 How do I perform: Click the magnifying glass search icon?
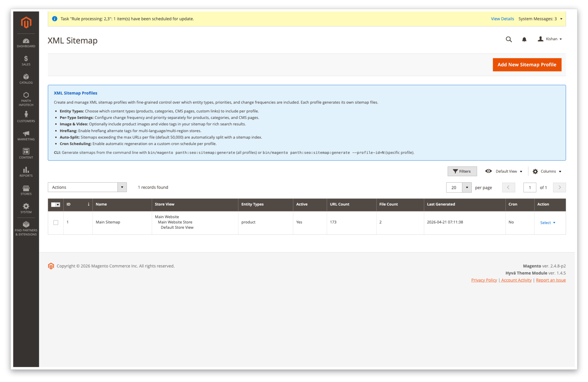click(x=509, y=40)
